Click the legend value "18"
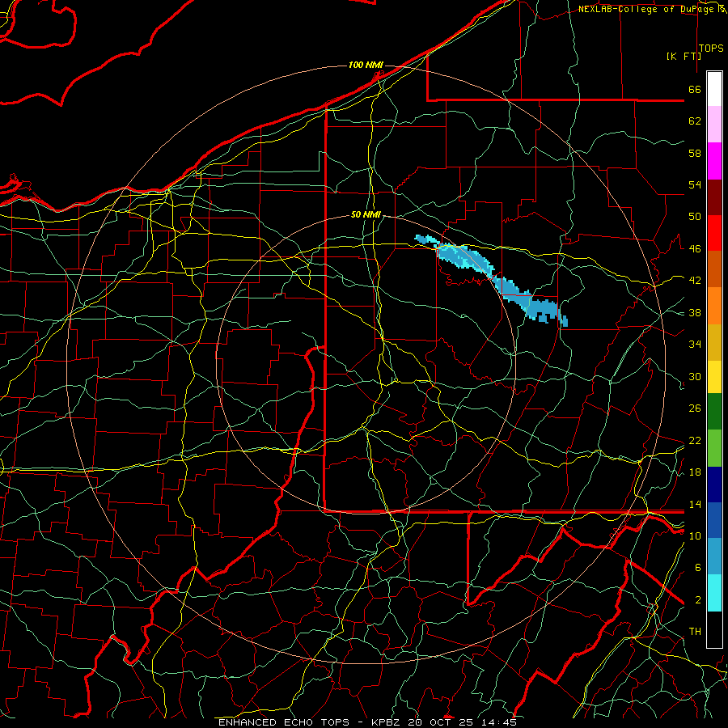The image size is (728, 728). 695,472
